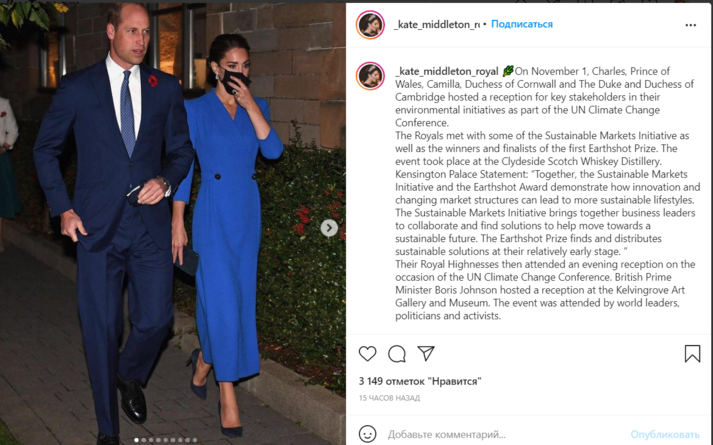Open comments with the speech bubble icon
713x445 pixels.
397,354
